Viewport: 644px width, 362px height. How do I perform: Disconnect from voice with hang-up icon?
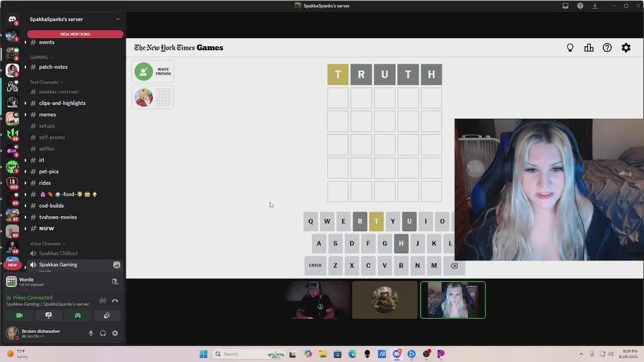tap(115, 301)
